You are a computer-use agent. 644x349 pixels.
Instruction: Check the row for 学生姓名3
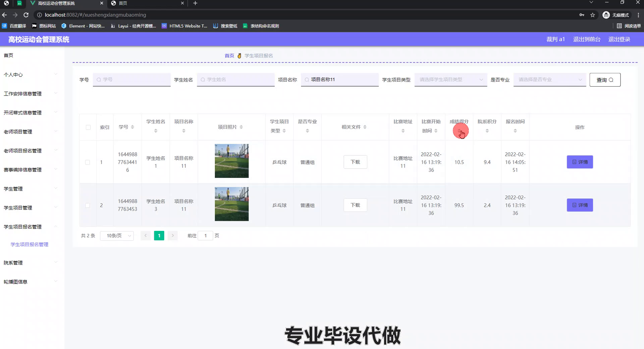pyautogui.click(x=88, y=205)
